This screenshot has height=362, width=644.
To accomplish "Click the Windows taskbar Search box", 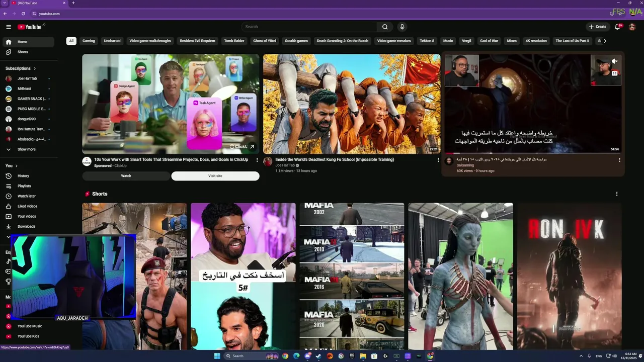I will point(251,356).
